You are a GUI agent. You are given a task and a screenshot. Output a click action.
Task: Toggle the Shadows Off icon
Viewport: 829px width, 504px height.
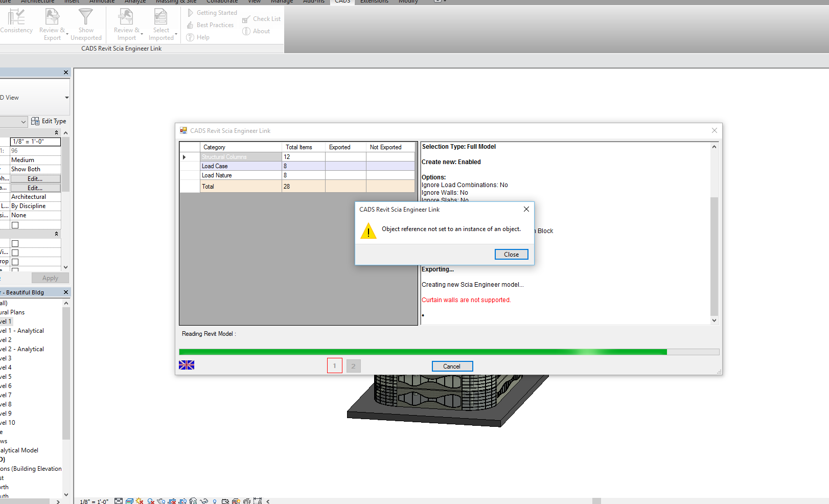click(x=151, y=501)
